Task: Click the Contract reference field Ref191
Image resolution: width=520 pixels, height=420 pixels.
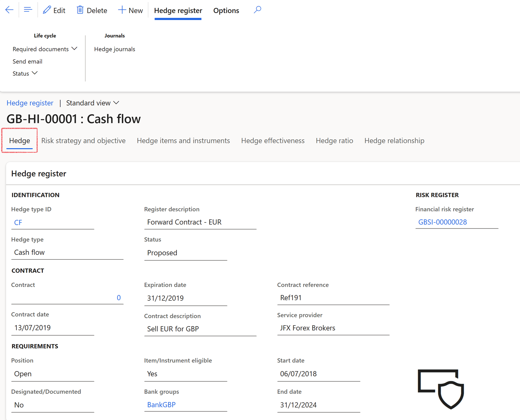Action: (x=333, y=298)
